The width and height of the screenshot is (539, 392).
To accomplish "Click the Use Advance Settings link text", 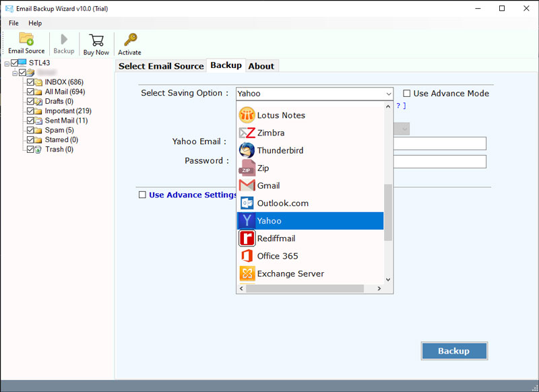I will (x=193, y=195).
